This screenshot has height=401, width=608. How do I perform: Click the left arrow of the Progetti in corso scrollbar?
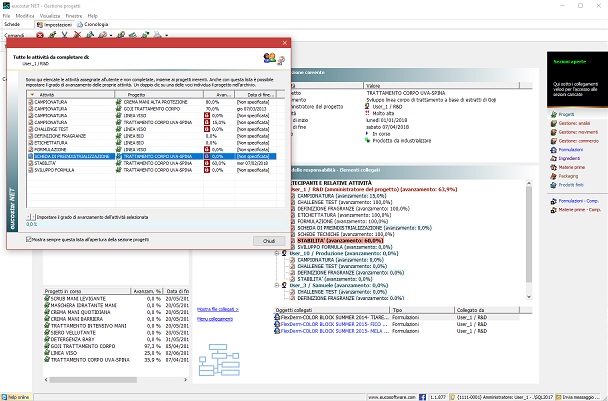tap(46, 380)
